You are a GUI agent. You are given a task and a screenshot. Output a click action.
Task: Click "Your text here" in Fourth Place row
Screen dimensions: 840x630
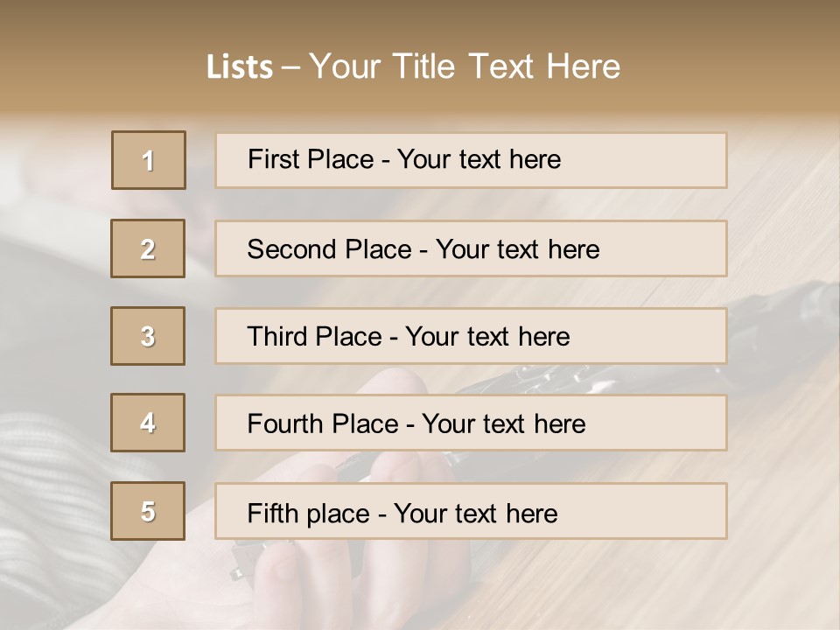point(503,424)
